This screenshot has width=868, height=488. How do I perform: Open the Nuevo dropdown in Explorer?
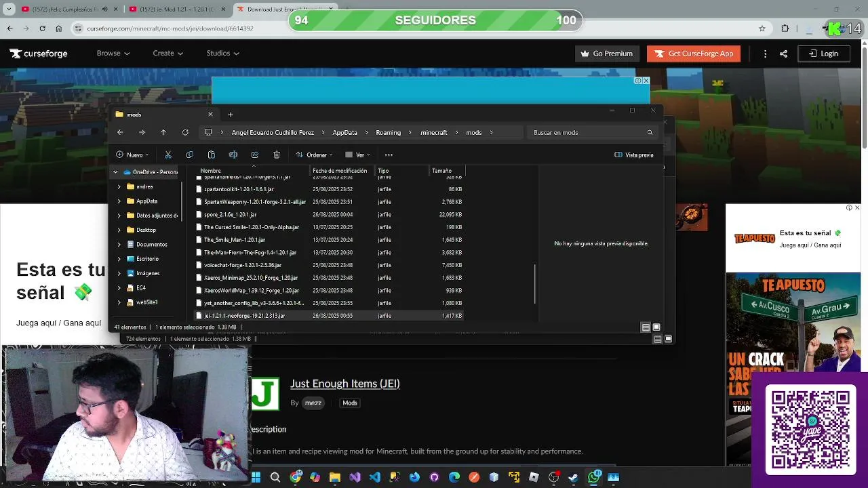132,155
